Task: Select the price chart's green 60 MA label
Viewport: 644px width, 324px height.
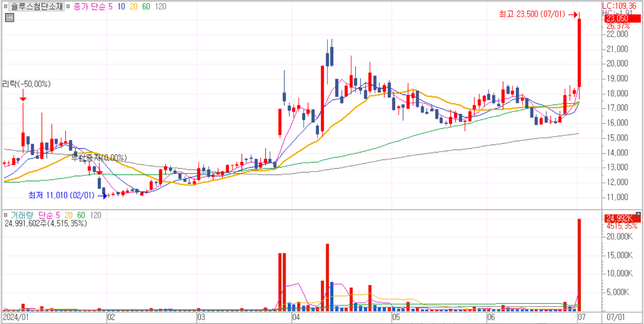Action: click(146, 7)
